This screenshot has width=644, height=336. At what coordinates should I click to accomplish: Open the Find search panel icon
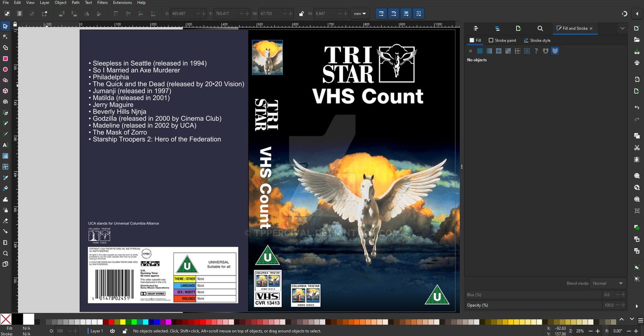pos(540,29)
